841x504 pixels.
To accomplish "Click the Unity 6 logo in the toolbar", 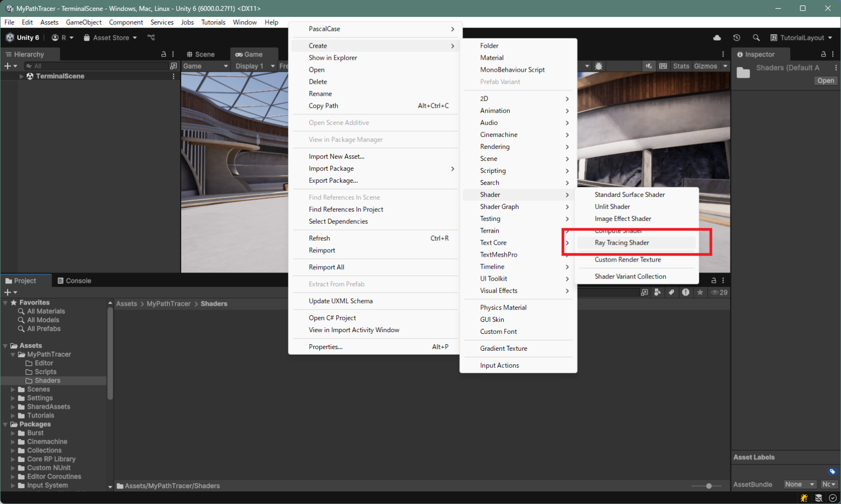I will 9,37.
